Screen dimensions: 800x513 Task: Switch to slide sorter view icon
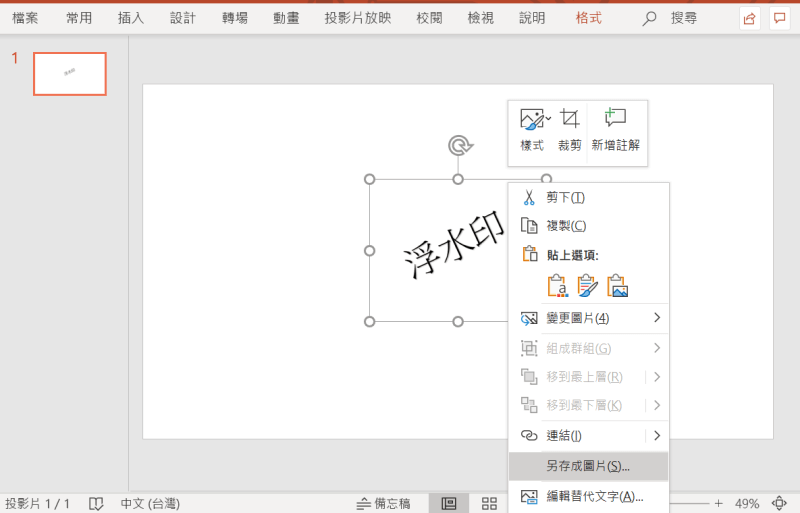pos(489,504)
